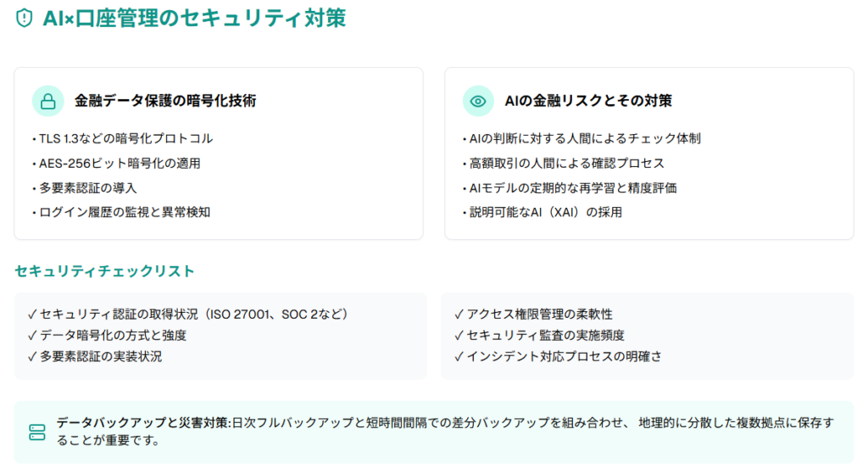Select the card title AIの金融リスクとその対策
The width and height of the screenshot is (868, 468).
588,101
